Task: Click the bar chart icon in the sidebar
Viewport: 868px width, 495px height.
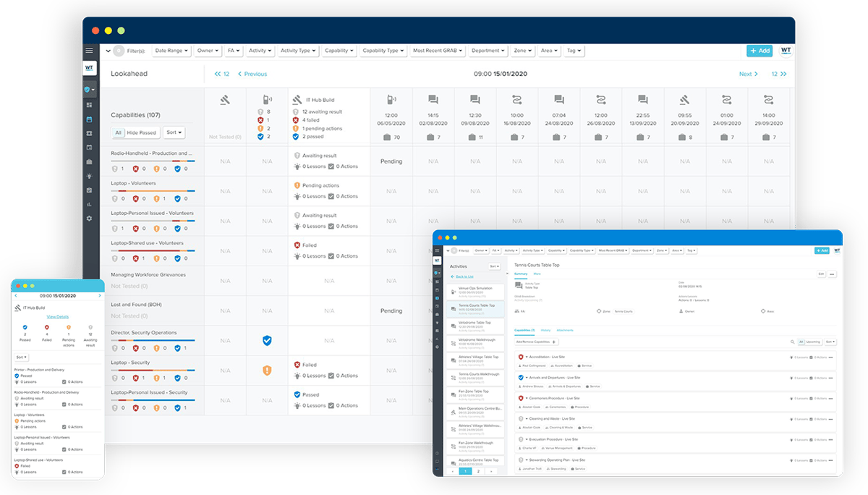Action: click(89, 204)
